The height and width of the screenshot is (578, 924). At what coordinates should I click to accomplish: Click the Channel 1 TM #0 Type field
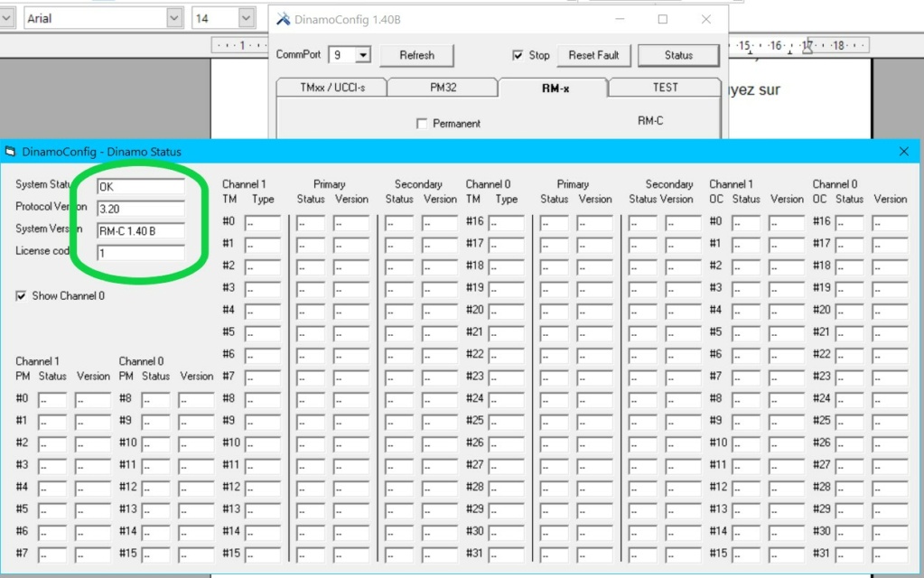(263, 223)
